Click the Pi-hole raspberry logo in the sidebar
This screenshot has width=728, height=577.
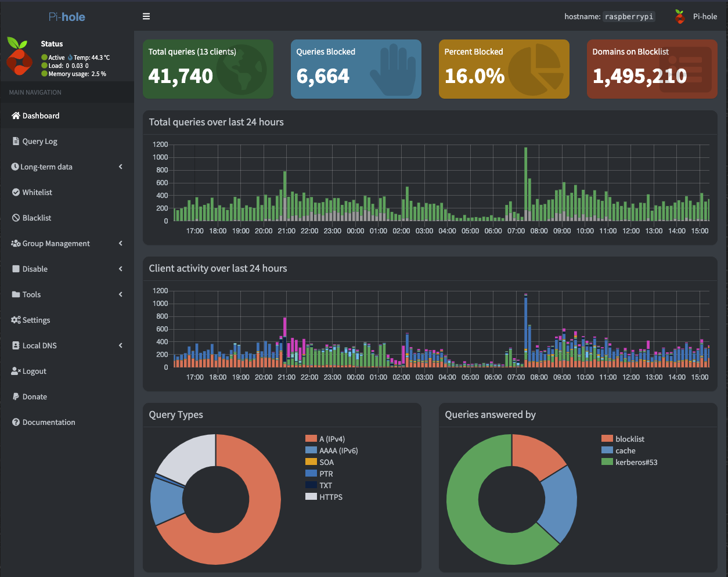[19, 56]
